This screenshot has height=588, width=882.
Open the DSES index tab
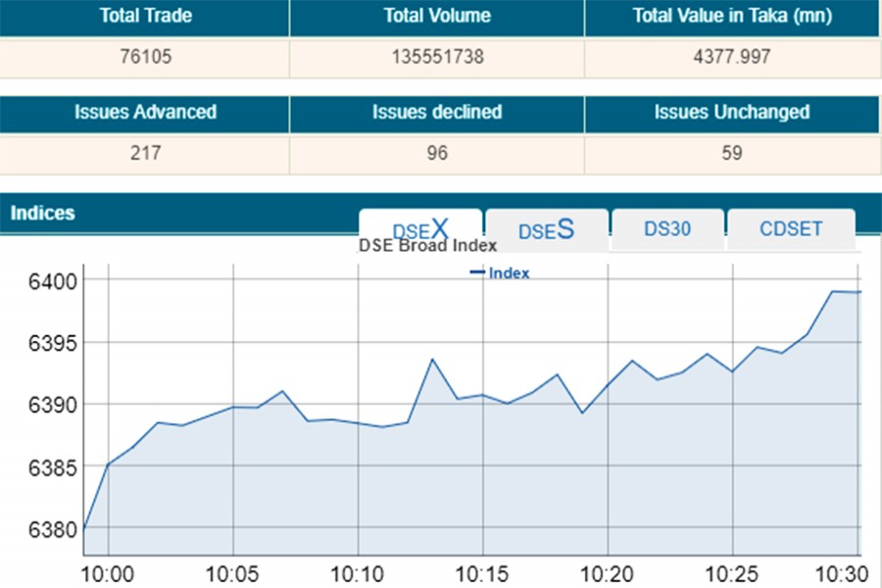546,230
